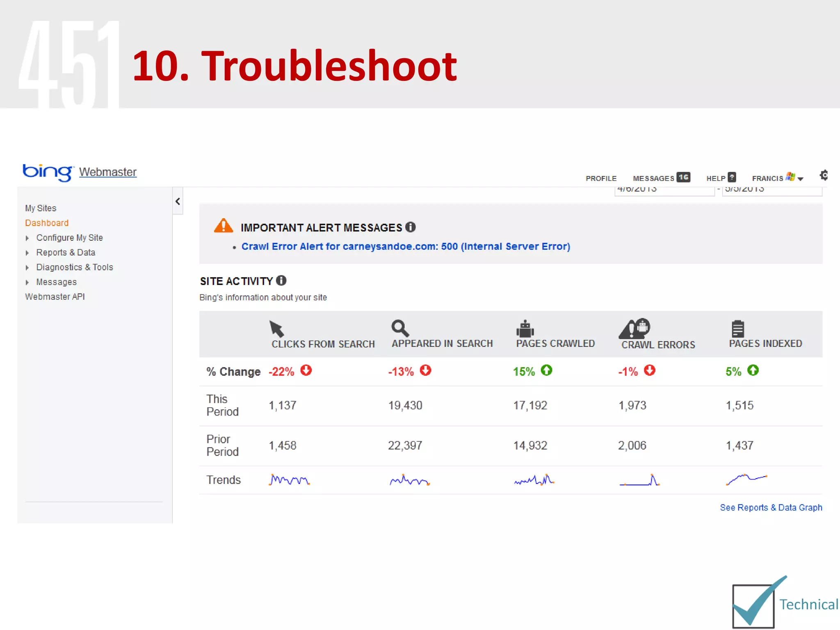Image resolution: width=840 pixels, height=630 pixels.
Task: Open the Pages Crawled trend sparkline
Action: 534,479
